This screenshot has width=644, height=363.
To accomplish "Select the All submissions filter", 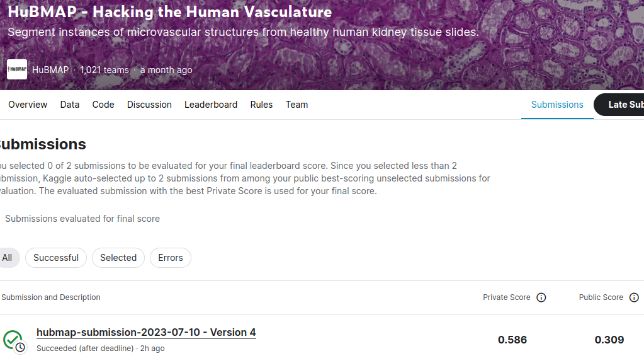I will pyautogui.click(x=8, y=257).
